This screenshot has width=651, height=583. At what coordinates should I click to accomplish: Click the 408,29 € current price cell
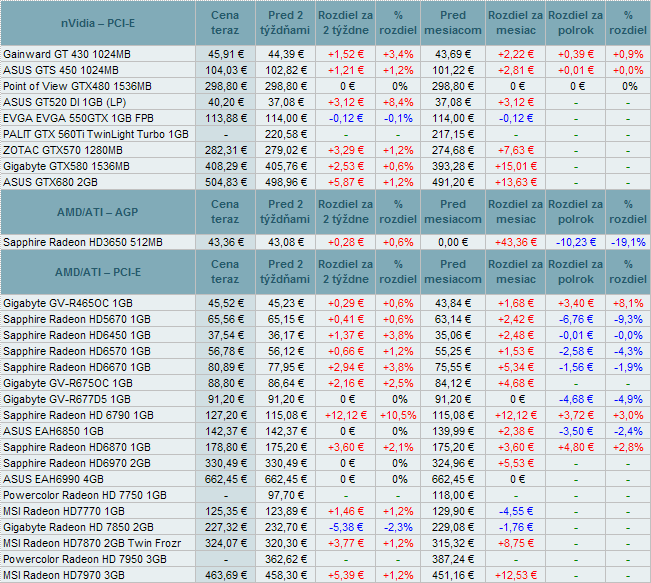[226, 166]
